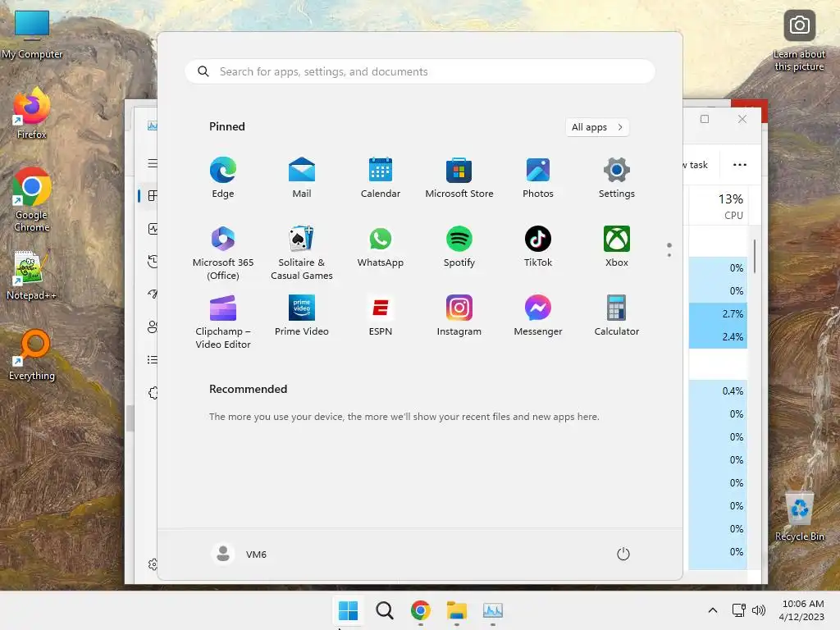Open the ESPN app
Image resolution: width=840 pixels, height=630 pixels.
(x=381, y=316)
